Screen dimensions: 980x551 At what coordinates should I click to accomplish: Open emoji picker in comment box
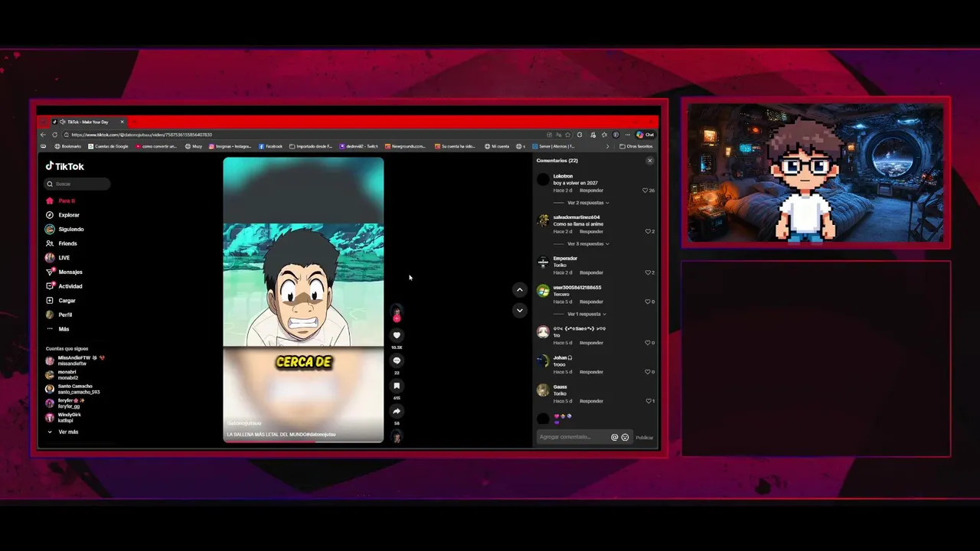pos(625,437)
